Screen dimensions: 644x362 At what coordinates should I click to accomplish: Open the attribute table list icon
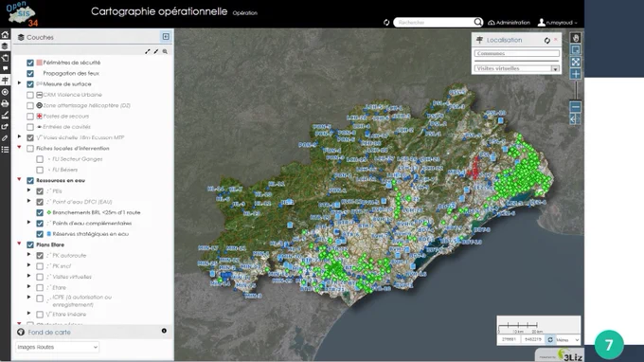[5, 150]
